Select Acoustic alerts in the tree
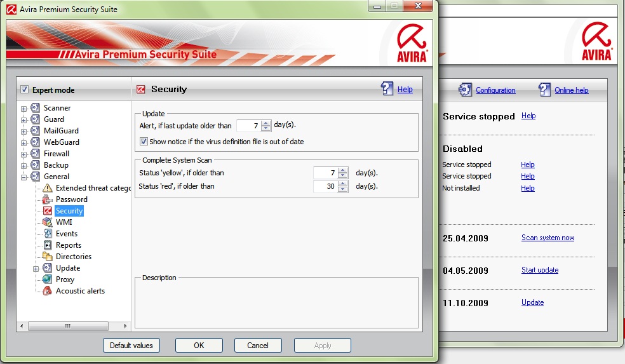 click(80, 291)
